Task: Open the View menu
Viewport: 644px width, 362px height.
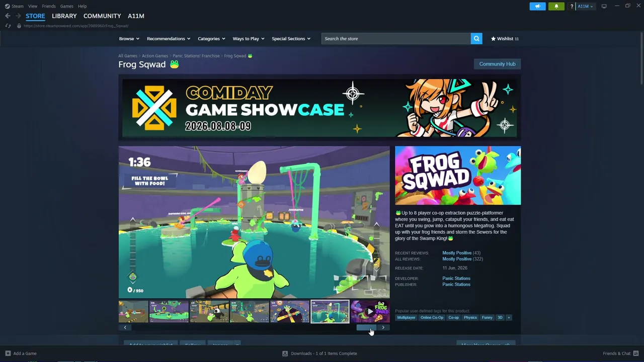Action: click(x=33, y=6)
